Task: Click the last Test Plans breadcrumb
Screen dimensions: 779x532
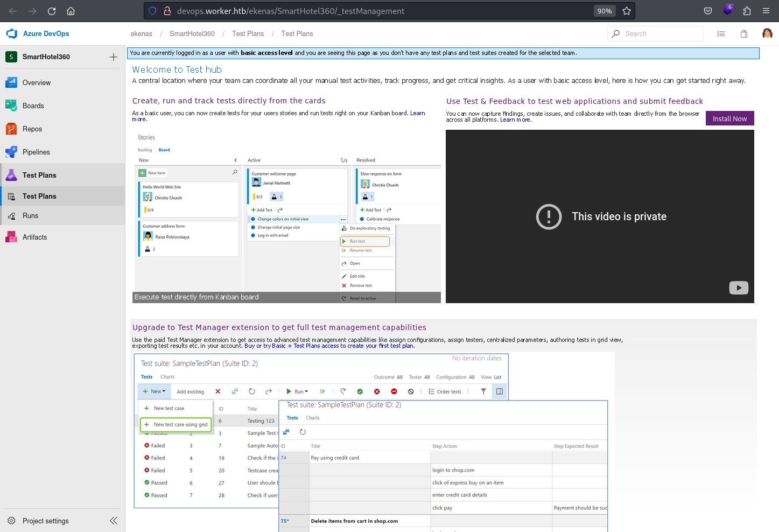Action: [x=297, y=33]
